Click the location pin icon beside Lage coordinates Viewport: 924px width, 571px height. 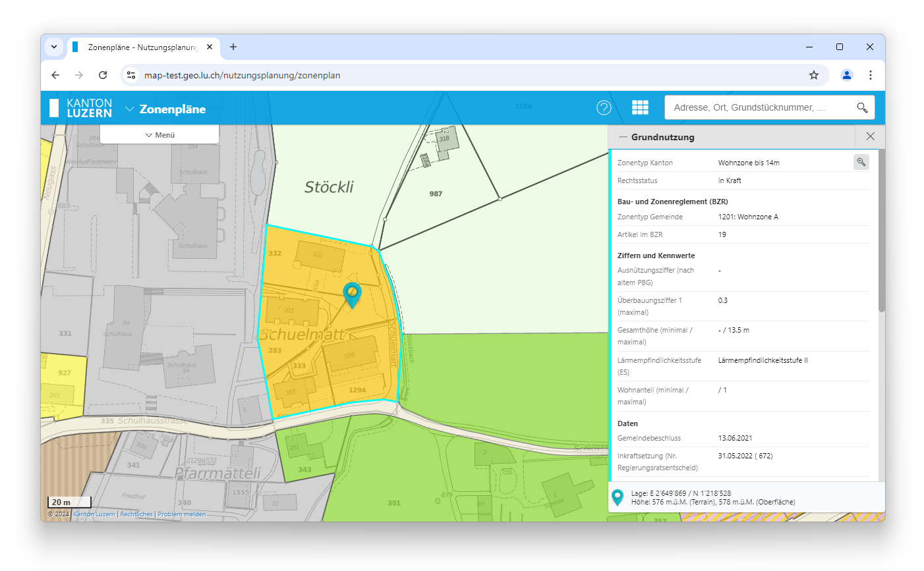[618, 497]
